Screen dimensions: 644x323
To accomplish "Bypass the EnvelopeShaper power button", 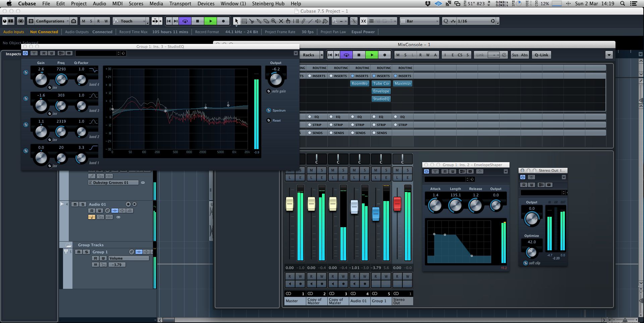I will [x=427, y=171].
